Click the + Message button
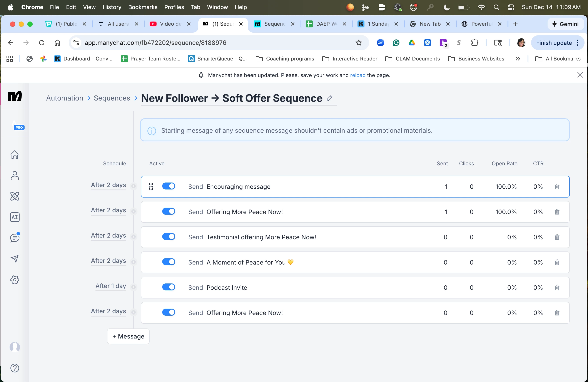Viewport: 588px width, 382px height. [x=128, y=336]
